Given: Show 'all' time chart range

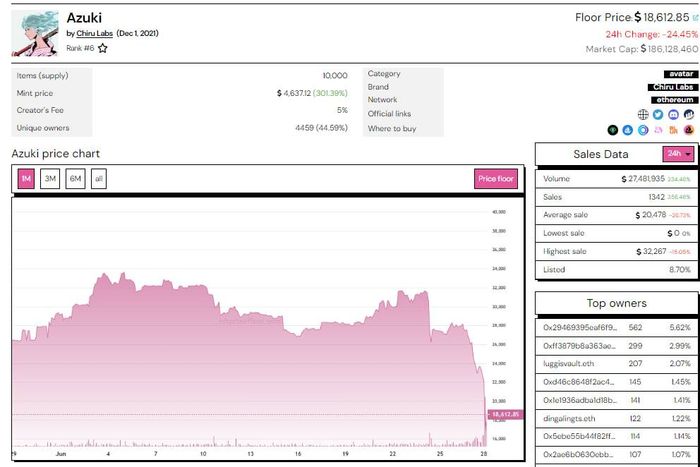Looking at the screenshot, I should pos(99,179).
